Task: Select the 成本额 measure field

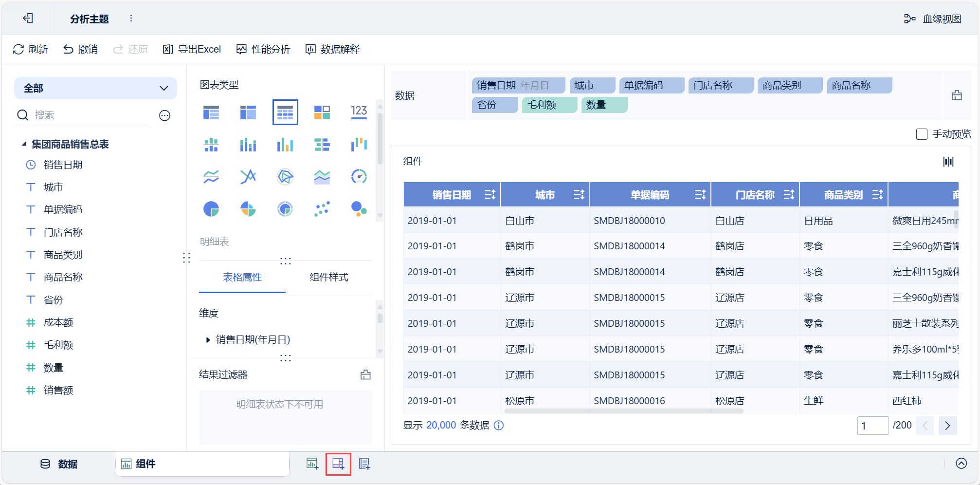Action: pos(58,322)
